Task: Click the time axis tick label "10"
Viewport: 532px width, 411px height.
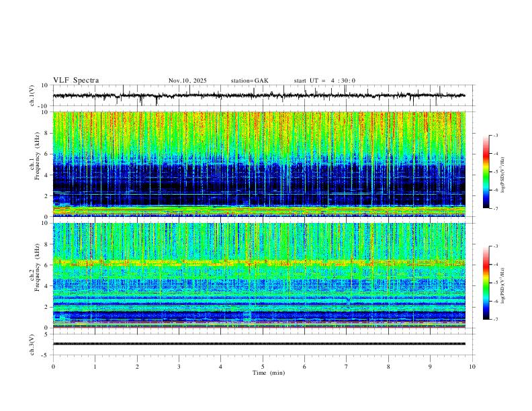Action: [472, 367]
